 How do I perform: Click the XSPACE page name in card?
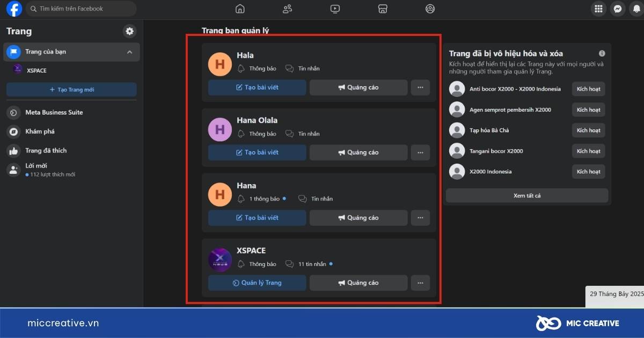(x=251, y=251)
